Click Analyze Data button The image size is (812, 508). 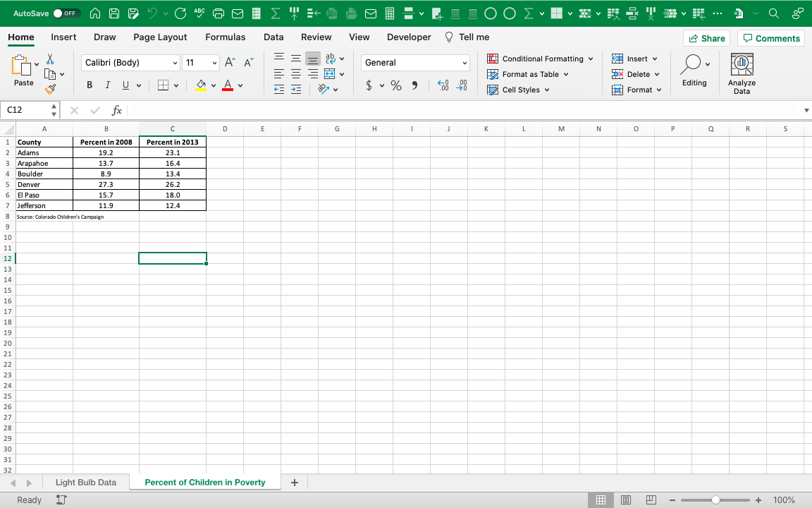742,73
